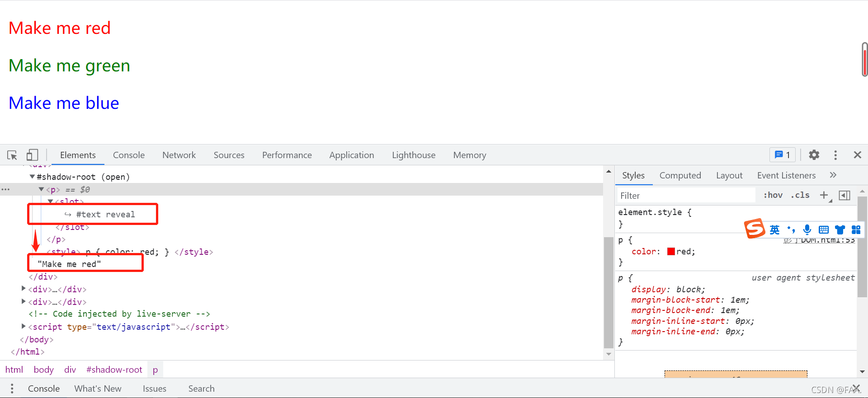Click #shadow-root in the breadcrumb
The width and height of the screenshot is (868, 398).
pyautogui.click(x=114, y=370)
